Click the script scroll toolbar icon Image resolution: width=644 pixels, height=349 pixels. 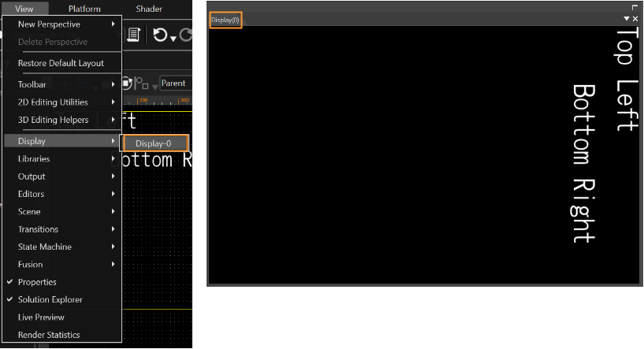(133, 35)
